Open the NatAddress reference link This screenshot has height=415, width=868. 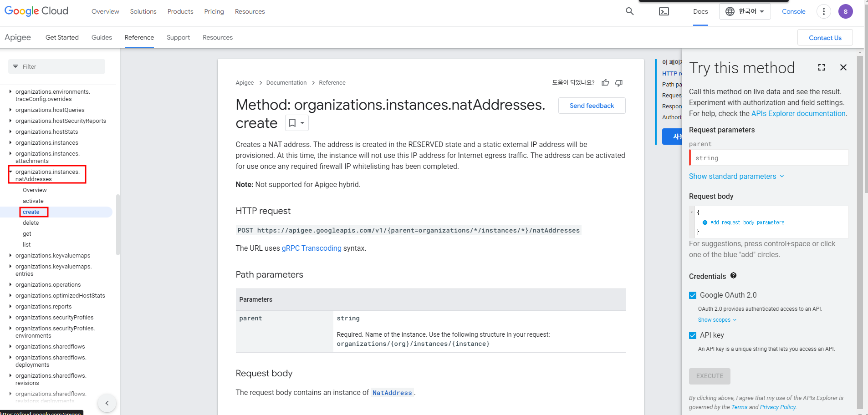[392, 393]
